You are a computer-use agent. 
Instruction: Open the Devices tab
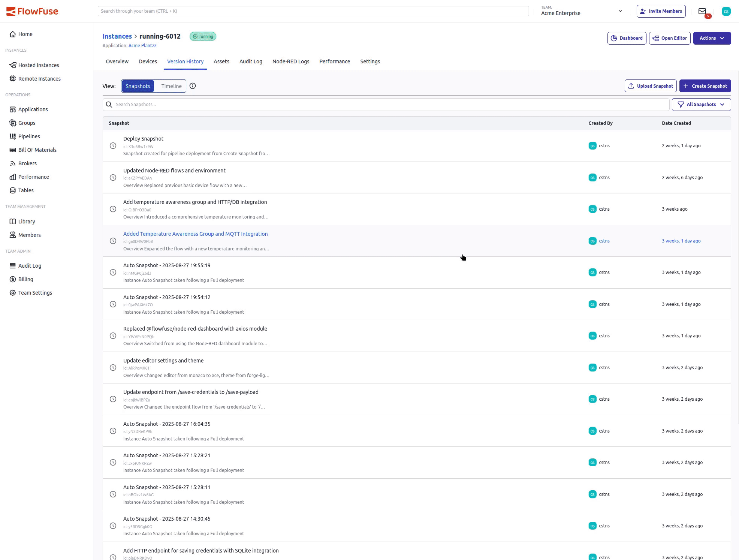pos(148,61)
